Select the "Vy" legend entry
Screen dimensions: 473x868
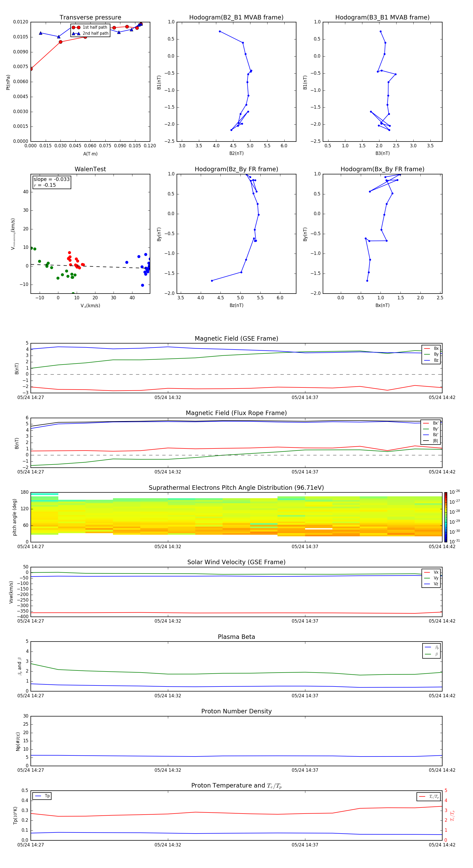click(431, 578)
